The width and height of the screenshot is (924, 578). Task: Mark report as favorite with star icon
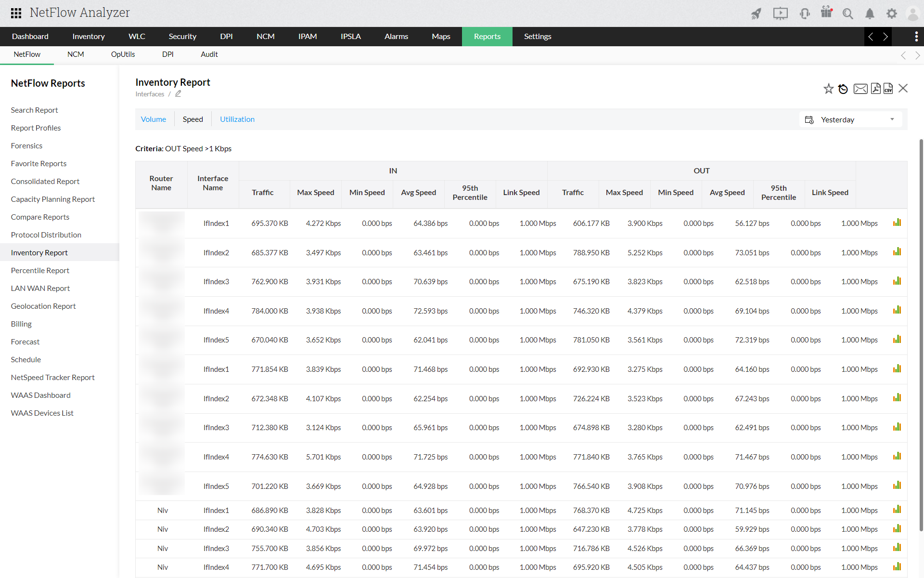pos(828,89)
